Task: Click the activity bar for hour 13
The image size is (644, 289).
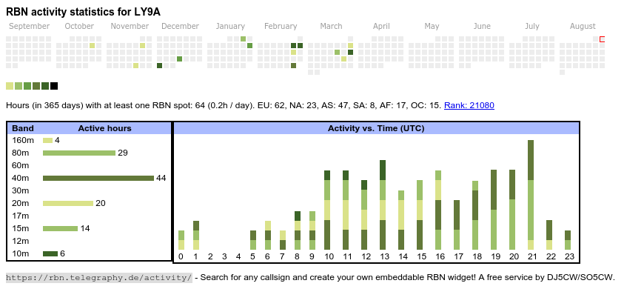Action: tap(383, 205)
